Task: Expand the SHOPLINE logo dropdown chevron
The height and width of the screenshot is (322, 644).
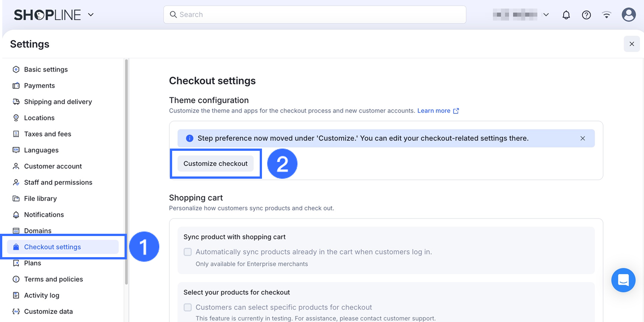Action: (91, 15)
